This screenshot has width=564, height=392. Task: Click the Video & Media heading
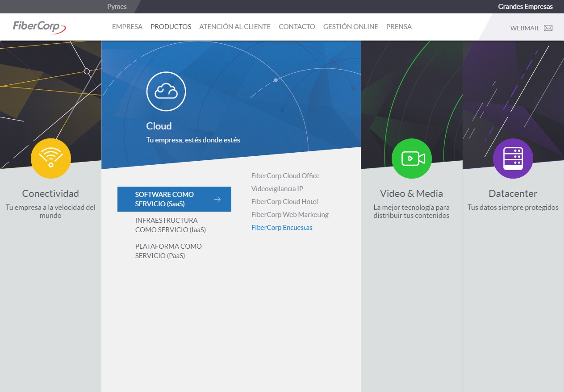[x=411, y=194]
